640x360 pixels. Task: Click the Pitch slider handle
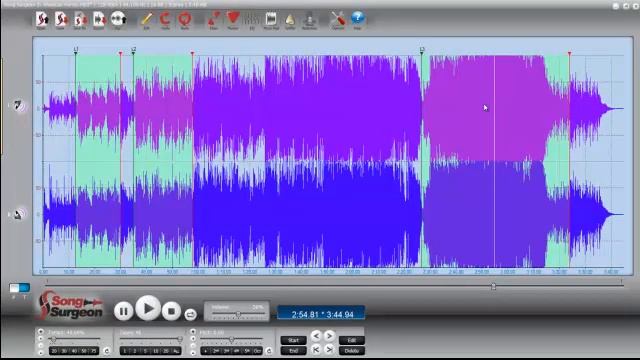coord(231,340)
